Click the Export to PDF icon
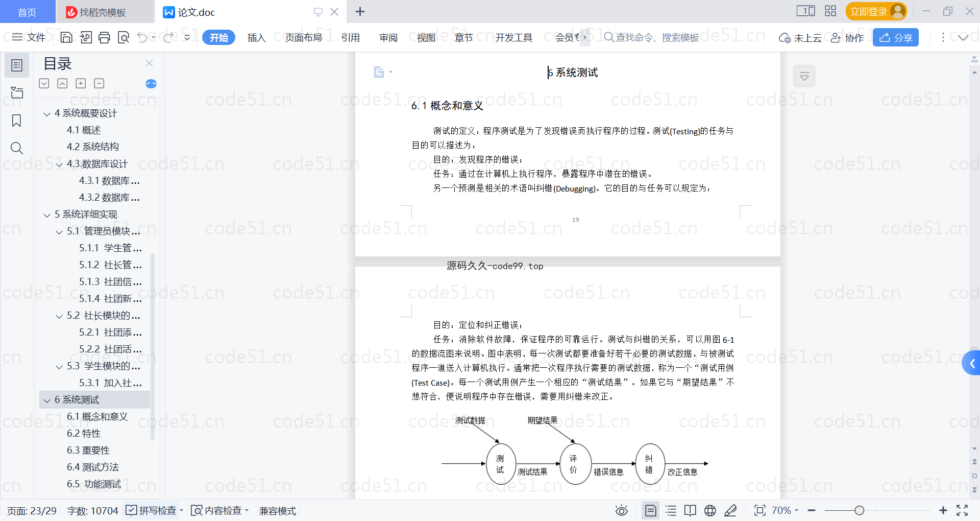This screenshot has width=980, height=521. (x=86, y=37)
